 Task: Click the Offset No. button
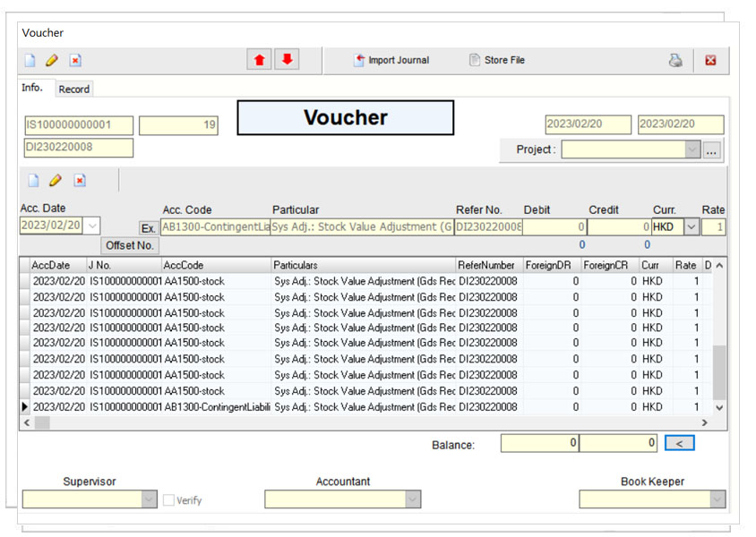[130, 245]
